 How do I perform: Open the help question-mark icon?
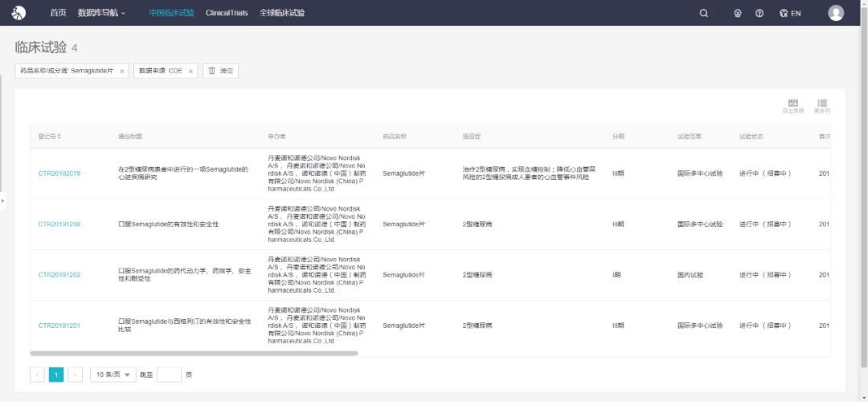coord(759,14)
